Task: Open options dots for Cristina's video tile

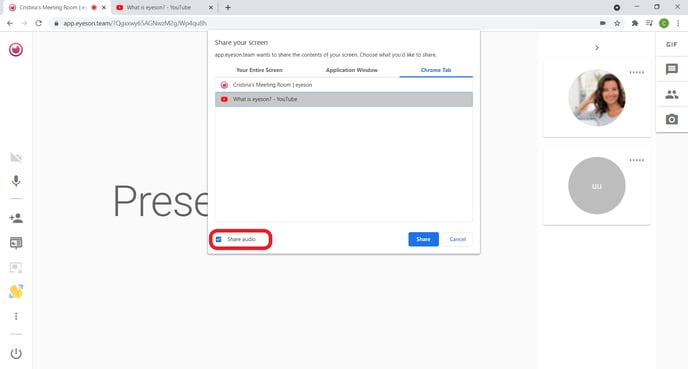Action: point(637,72)
